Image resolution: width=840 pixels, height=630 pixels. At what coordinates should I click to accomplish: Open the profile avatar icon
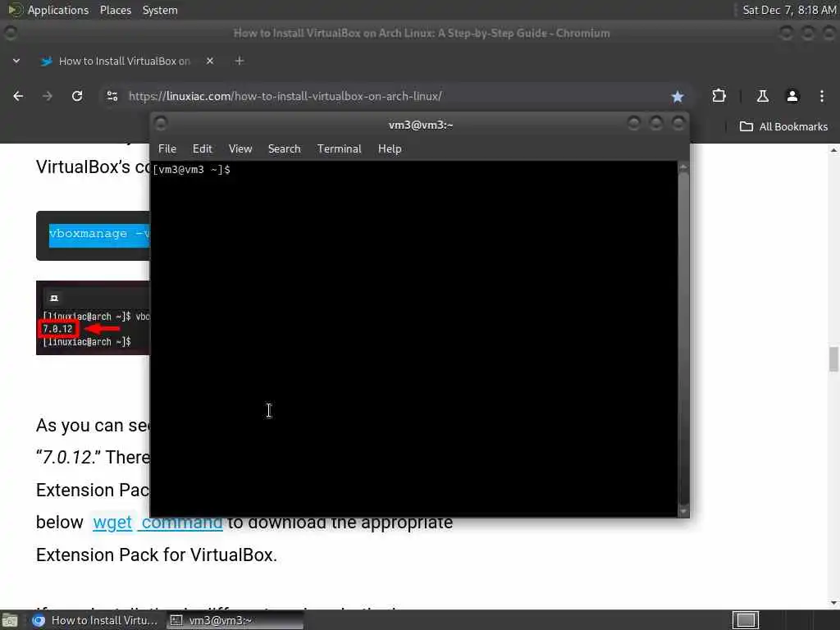pyautogui.click(x=792, y=96)
